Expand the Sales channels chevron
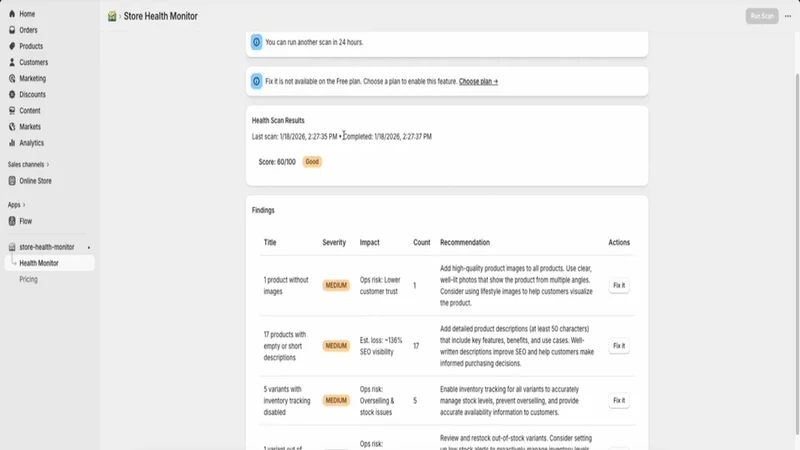The height and width of the screenshot is (450, 800). (48, 164)
